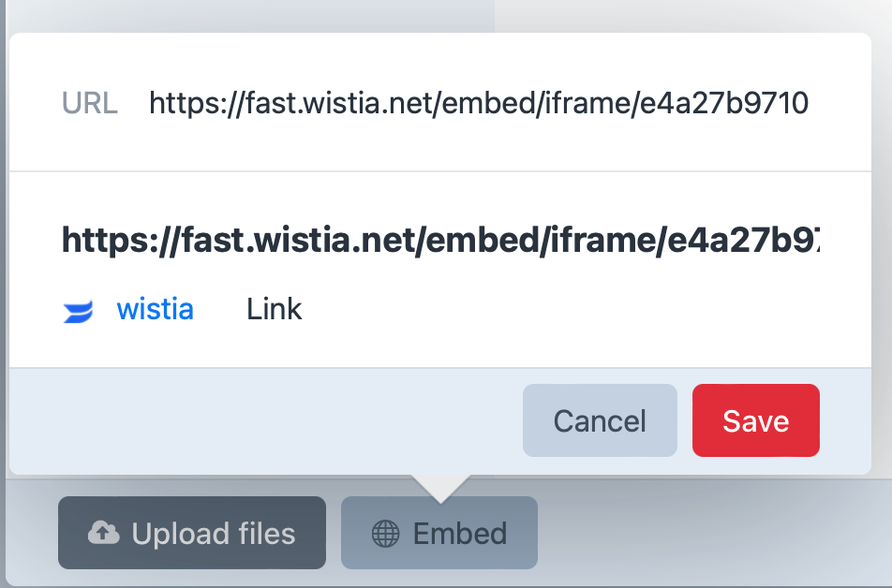
Task: Open the wistia link in the preview card
Action: pyautogui.click(x=155, y=309)
